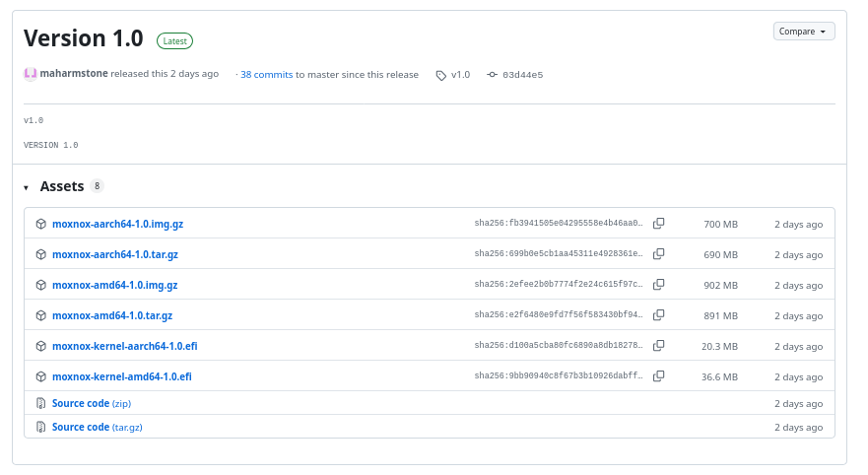Copy sha256 of moxnox-aarch64-1.0.img.gz
The width and height of the screenshot is (868, 475).
[659, 223]
